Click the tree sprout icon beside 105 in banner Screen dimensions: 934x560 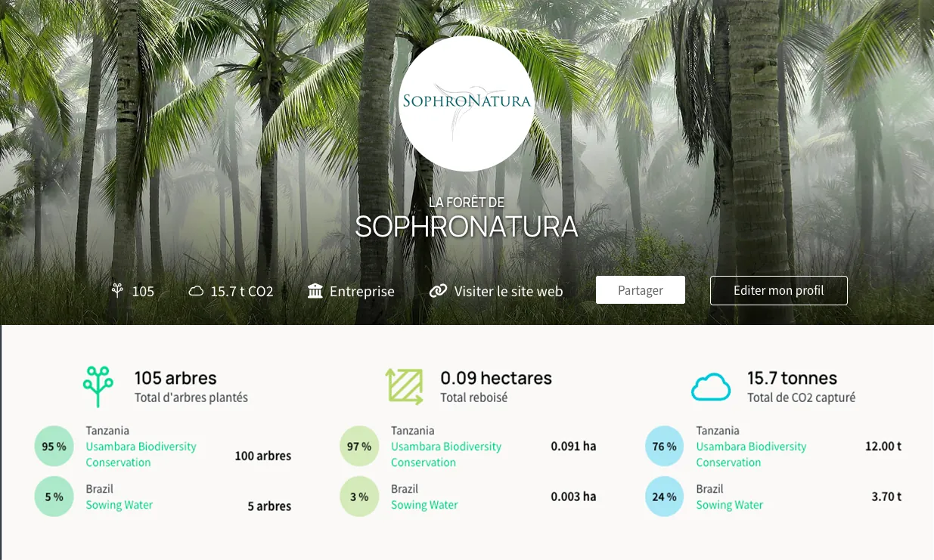click(117, 290)
